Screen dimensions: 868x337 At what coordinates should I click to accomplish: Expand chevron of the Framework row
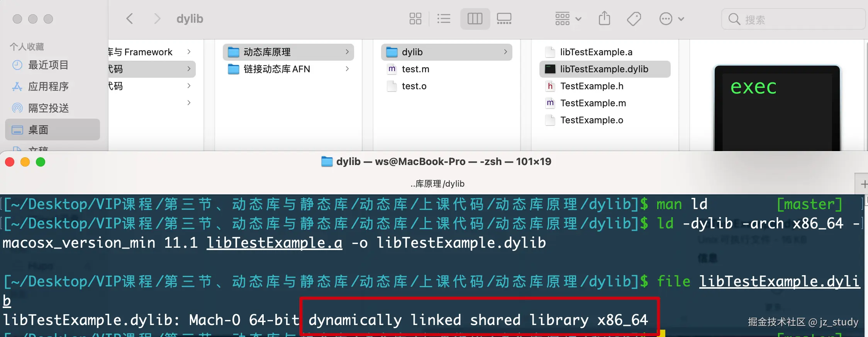(189, 52)
